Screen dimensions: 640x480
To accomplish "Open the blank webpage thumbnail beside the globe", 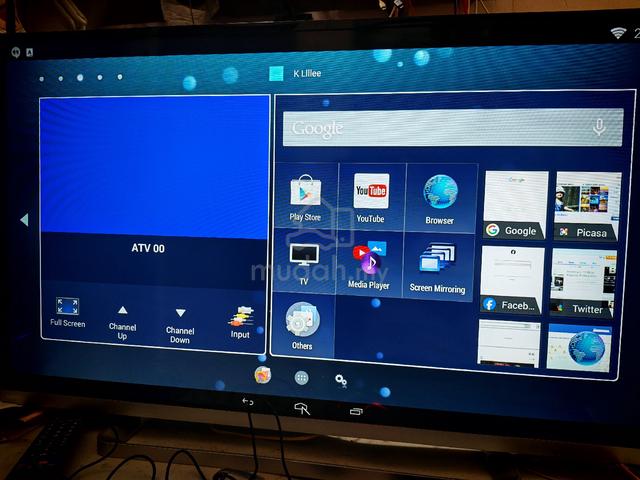I will coord(509,343).
